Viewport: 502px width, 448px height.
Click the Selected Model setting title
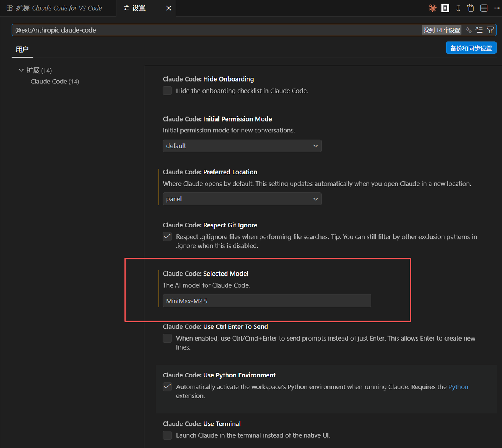click(206, 273)
